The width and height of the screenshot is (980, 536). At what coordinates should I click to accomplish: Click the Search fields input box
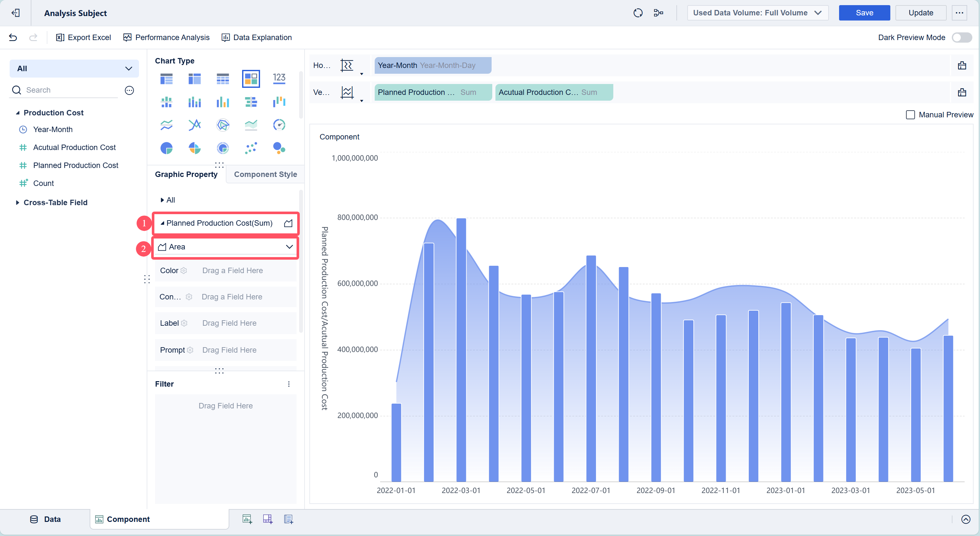click(x=70, y=90)
